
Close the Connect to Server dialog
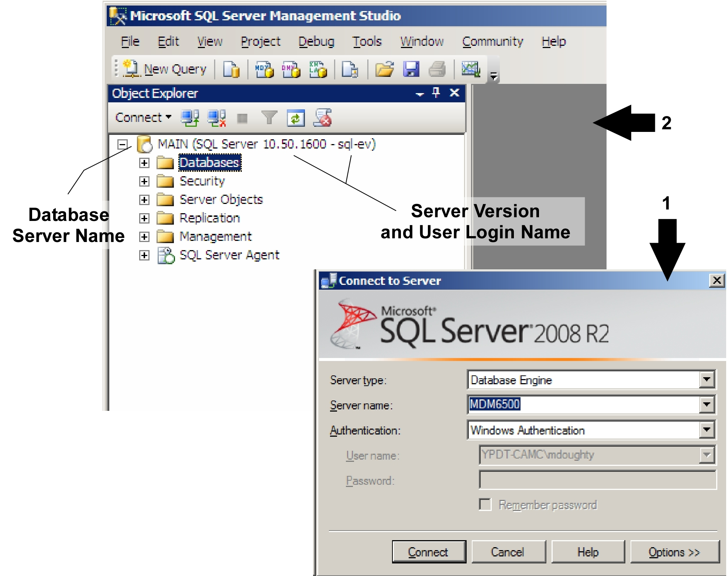tap(717, 280)
